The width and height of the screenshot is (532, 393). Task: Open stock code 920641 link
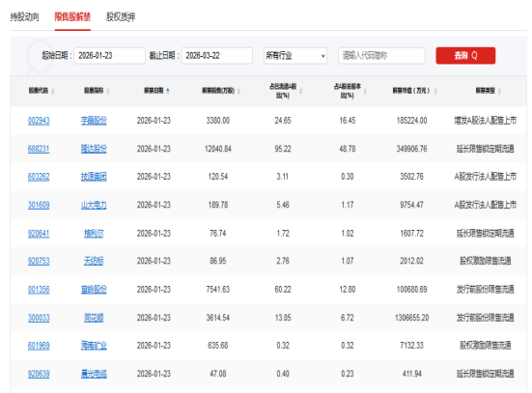click(x=39, y=234)
